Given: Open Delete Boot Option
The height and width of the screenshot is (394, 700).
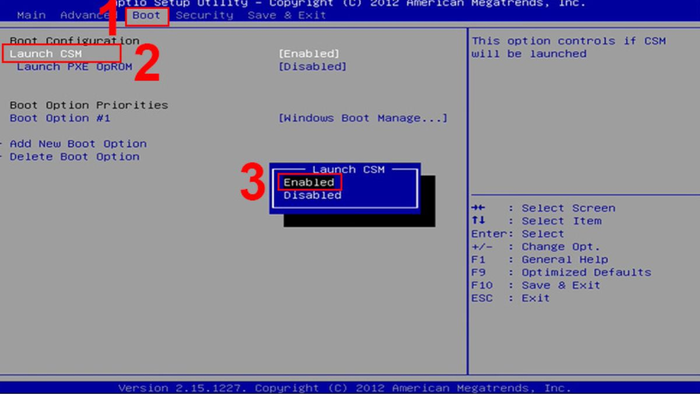Looking at the screenshot, I should [75, 157].
